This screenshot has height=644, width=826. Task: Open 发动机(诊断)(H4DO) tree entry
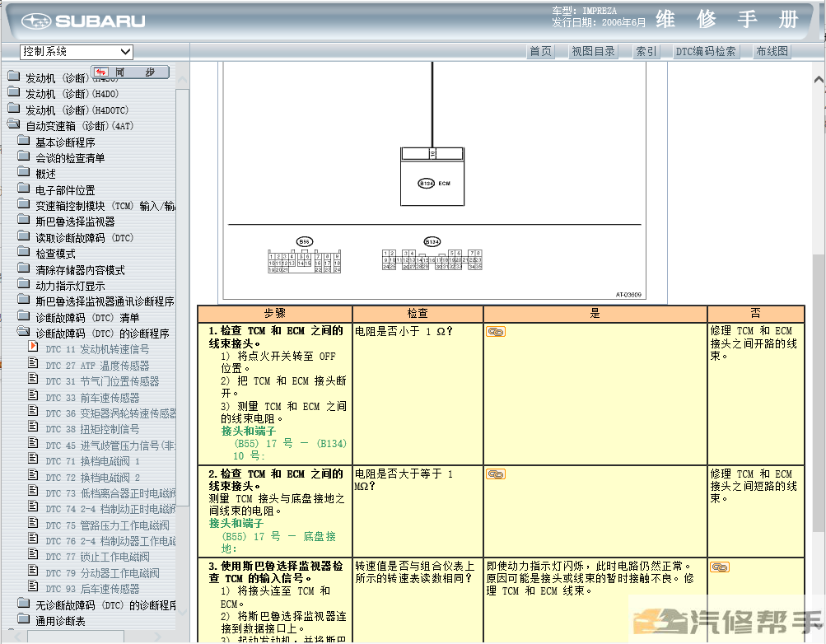pos(72,94)
